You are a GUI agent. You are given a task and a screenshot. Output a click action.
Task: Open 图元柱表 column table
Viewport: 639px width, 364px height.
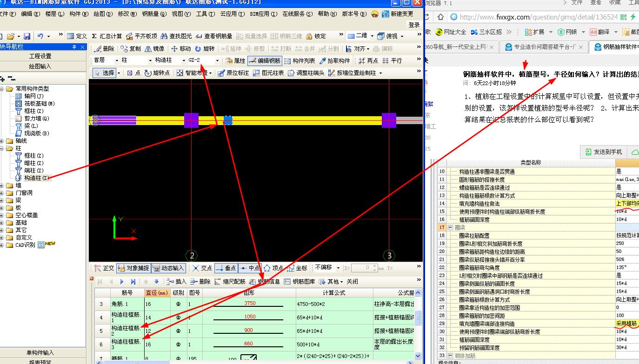[268, 73]
